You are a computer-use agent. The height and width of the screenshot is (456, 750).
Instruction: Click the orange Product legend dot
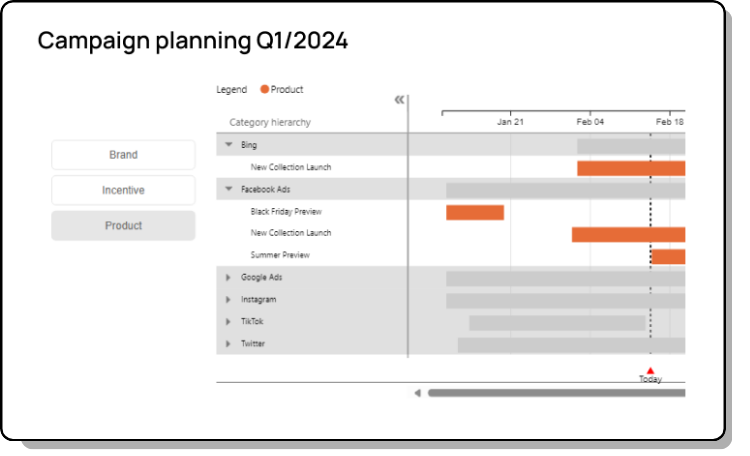(x=265, y=90)
